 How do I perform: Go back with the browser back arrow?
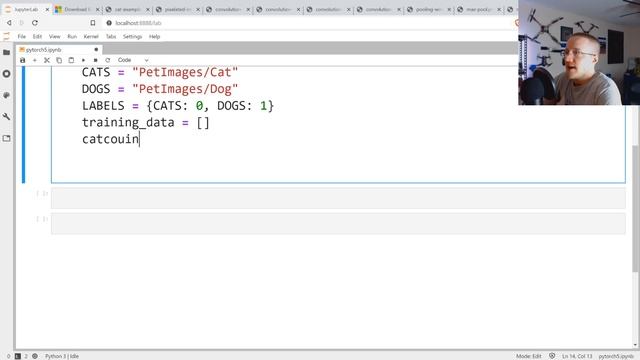coord(9,23)
